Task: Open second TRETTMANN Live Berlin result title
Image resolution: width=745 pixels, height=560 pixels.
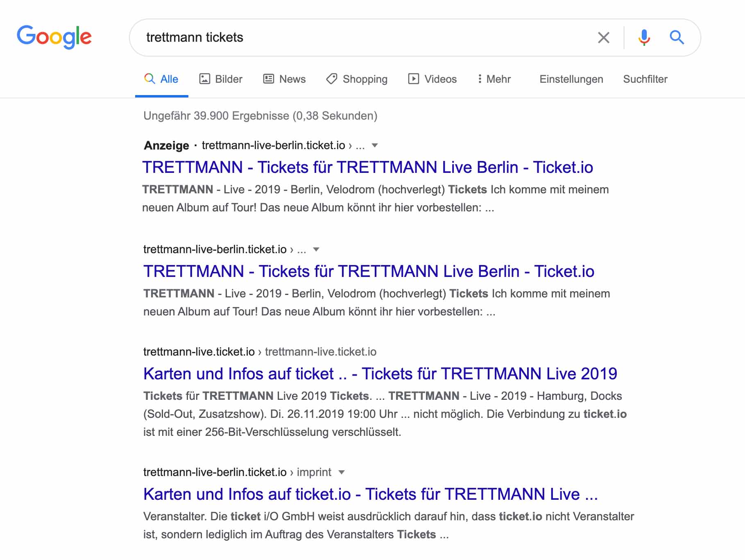Action: [x=369, y=271]
